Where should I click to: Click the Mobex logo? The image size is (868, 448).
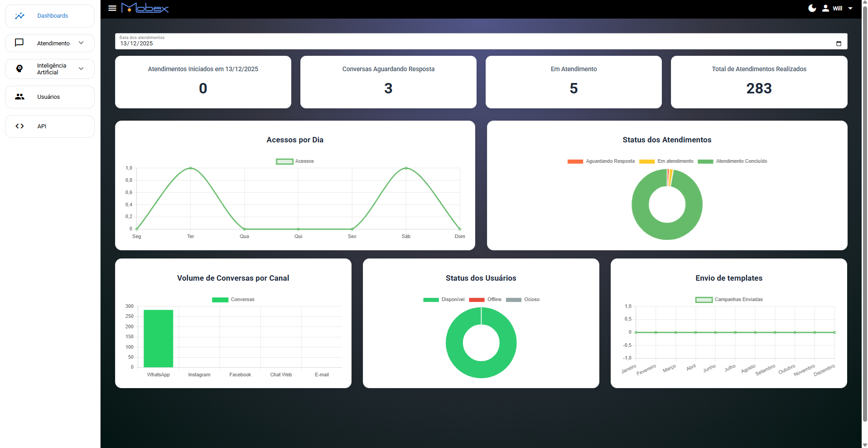click(x=145, y=8)
